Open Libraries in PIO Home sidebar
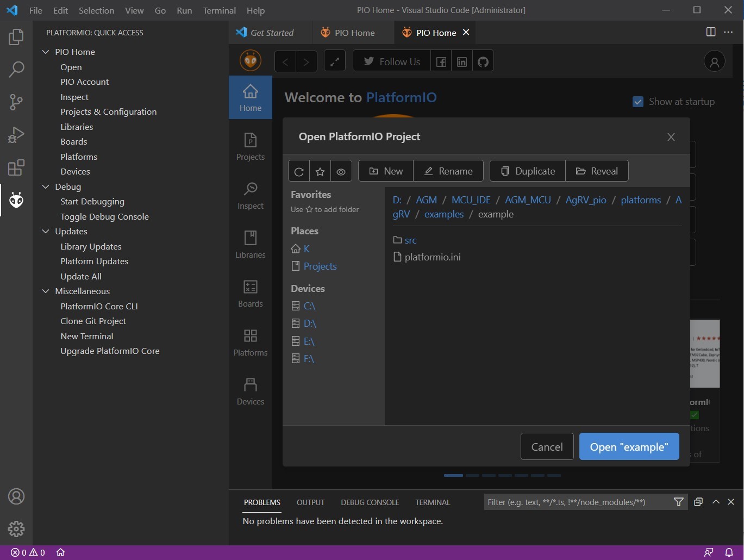744x560 pixels. click(251, 244)
